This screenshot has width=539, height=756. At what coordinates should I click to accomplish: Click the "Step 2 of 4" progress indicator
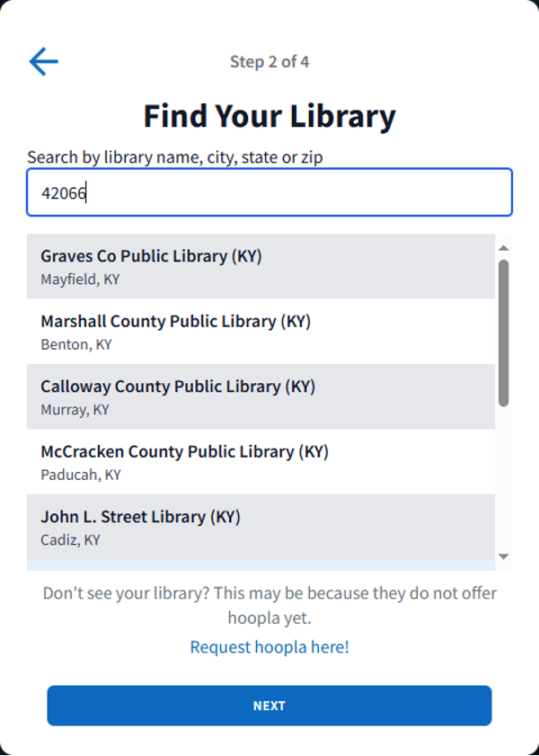pyautogui.click(x=269, y=62)
